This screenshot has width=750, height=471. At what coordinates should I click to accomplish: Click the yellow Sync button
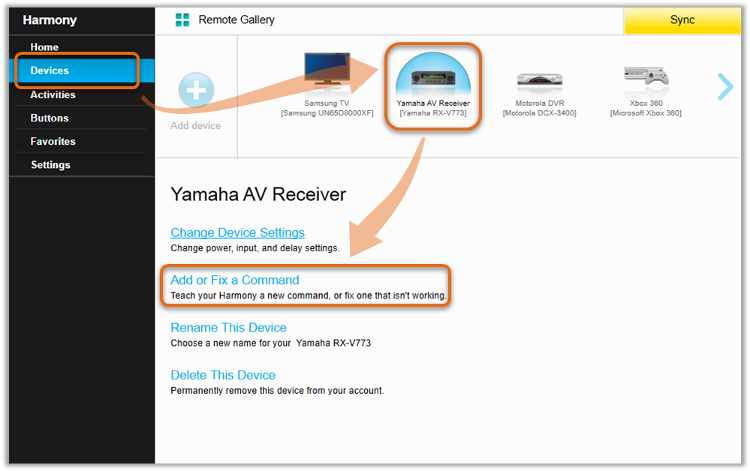[x=682, y=20]
